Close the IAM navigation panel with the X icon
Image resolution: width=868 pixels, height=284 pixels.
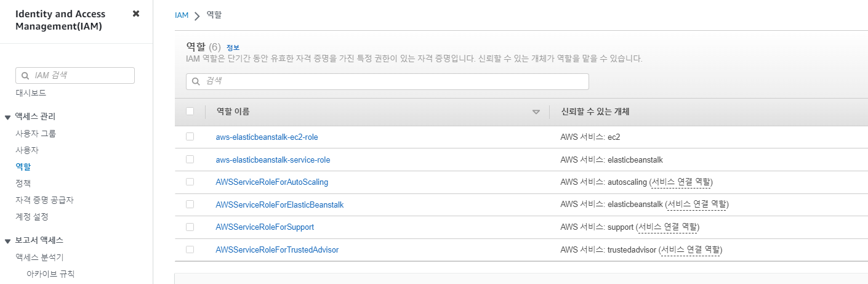tap(136, 14)
